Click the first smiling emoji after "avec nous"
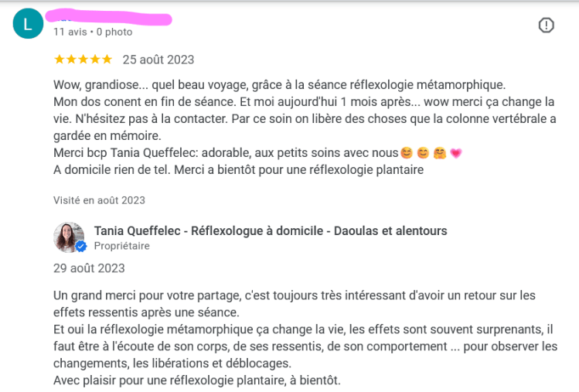Image resolution: width=579 pixels, height=392 pixels. point(406,152)
